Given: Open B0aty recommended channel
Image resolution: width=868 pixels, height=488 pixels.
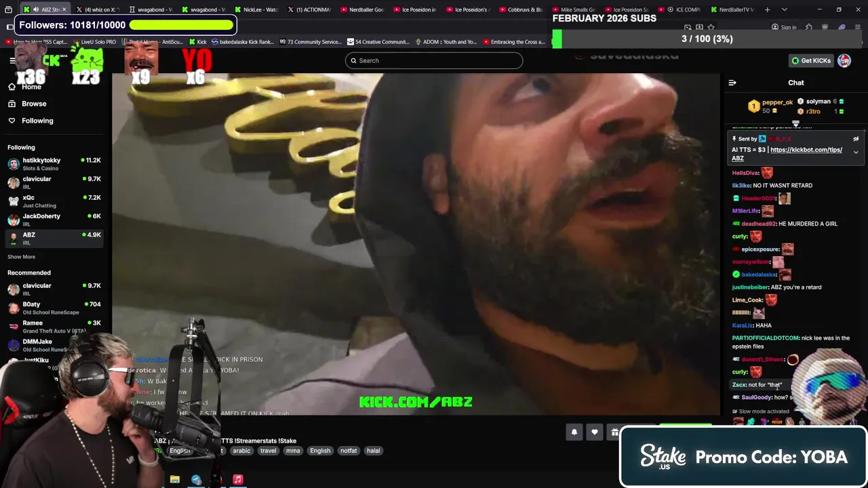Looking at the screenshot, I should click(54, 308).
